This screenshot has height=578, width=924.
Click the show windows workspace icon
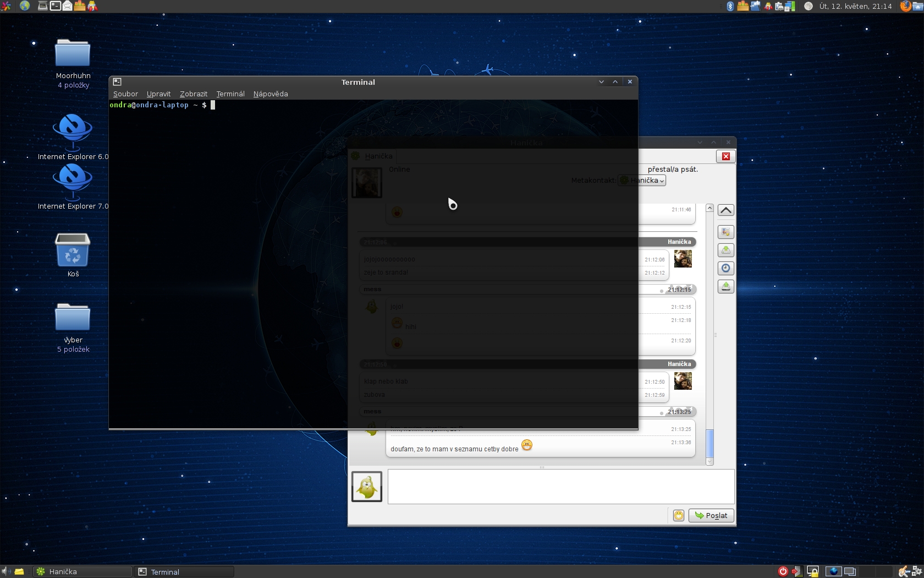pos(850,571)
